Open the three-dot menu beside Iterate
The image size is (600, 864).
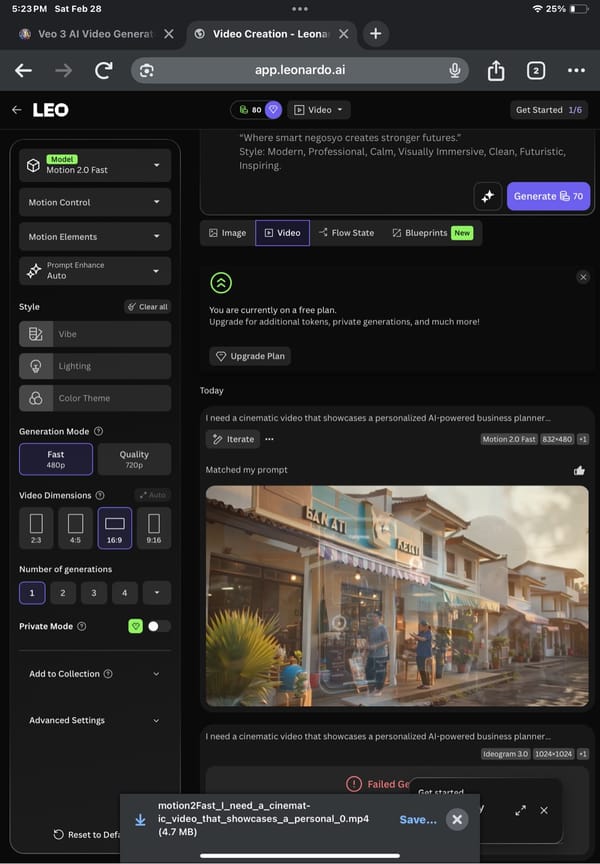269,439
